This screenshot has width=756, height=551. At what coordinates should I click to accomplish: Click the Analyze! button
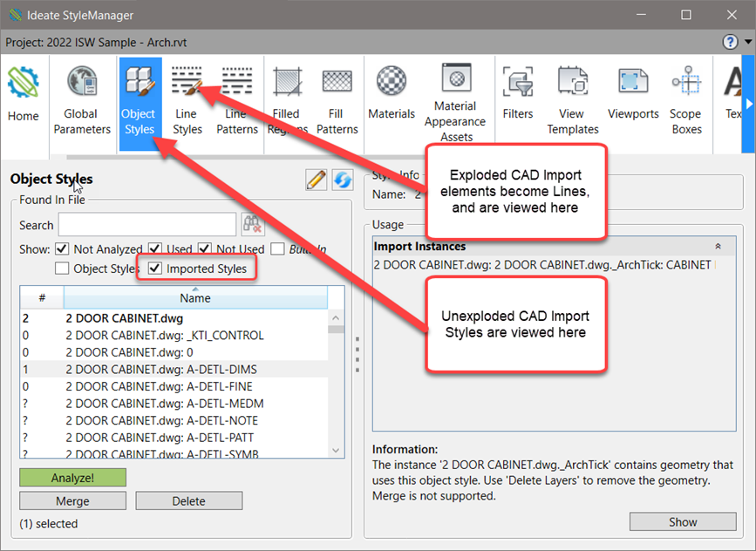pos(72,477)
